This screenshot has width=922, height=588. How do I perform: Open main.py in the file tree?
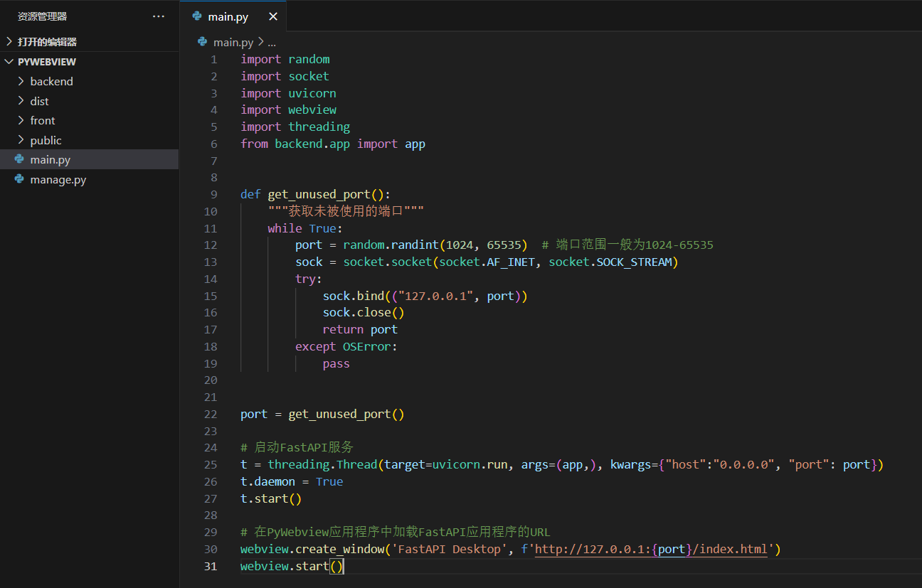pos(89,159)
